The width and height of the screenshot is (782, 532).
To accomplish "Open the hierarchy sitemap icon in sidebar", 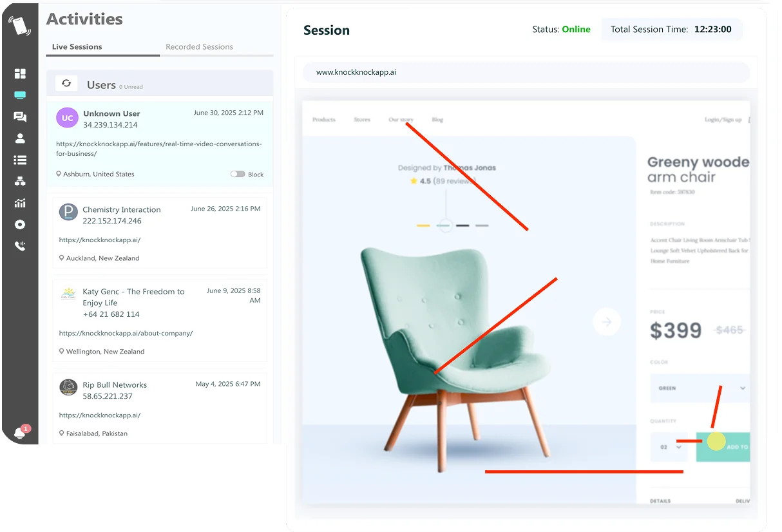I will [20, 182].
